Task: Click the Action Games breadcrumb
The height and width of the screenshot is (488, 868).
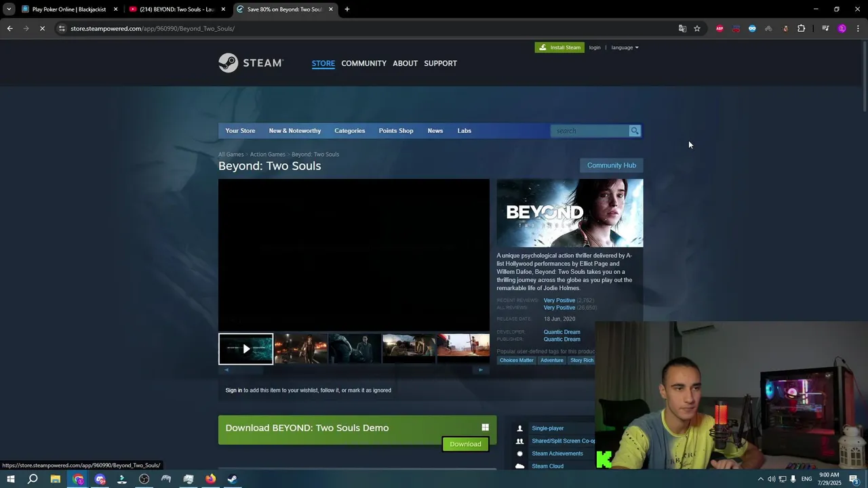Action: pos(267,155)
